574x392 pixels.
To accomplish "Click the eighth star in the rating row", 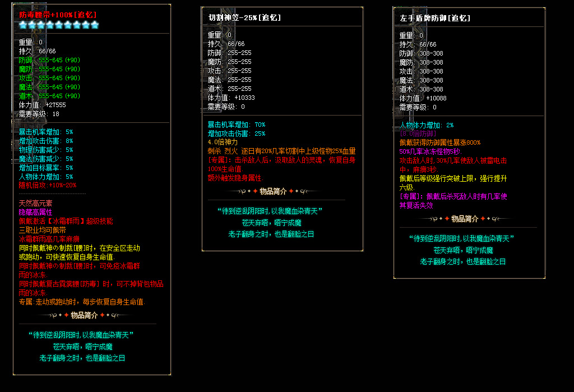I will 86,25.
